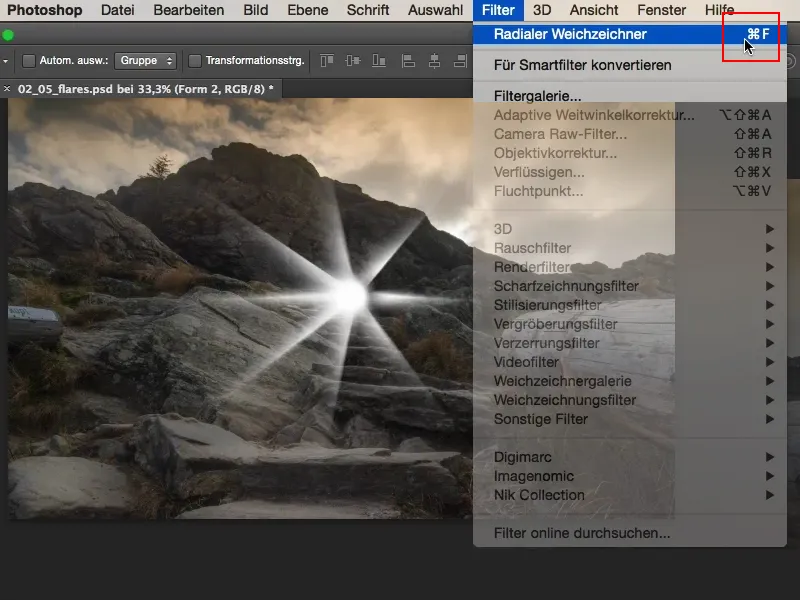Click the align horizontal centers icon
The height and width of the screenshot is (600, 800).
[x=434, y=61]
